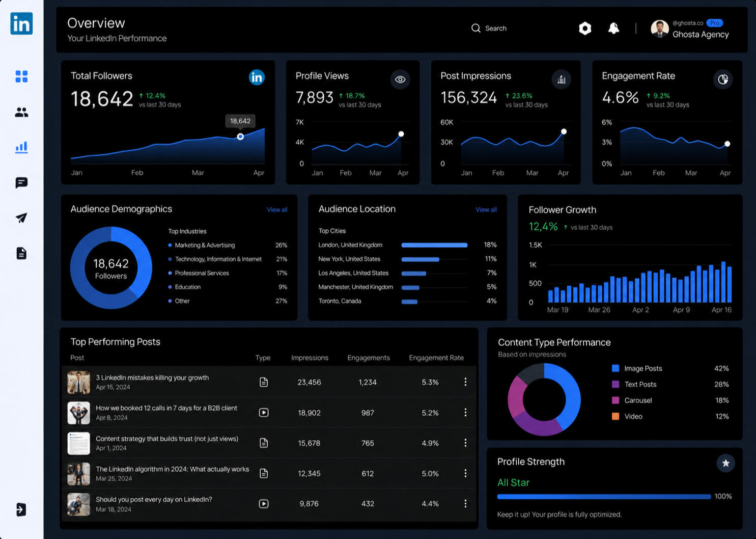Open the document reports icon in sidebar
Viewport: 756px width, 539px height.
point(21,253)
